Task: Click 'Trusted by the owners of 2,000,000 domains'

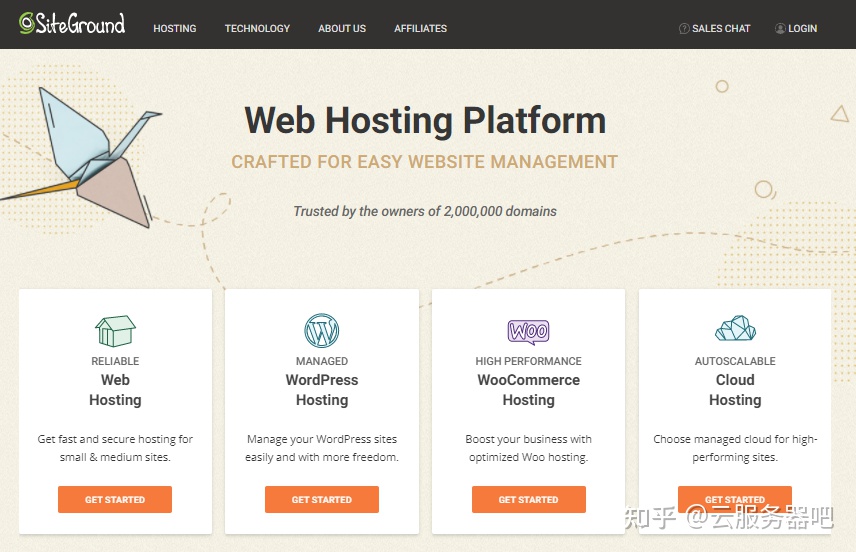Action: click(x=425, y=211)
